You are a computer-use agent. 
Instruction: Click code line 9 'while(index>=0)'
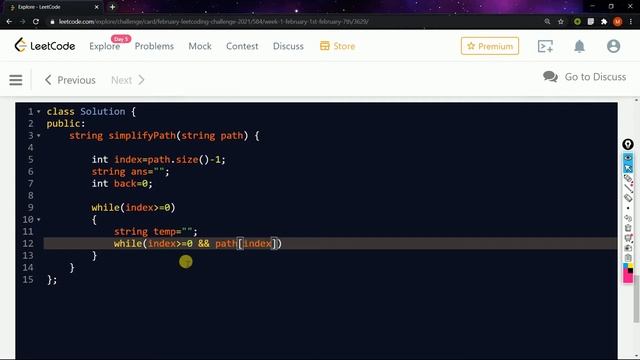133,208
